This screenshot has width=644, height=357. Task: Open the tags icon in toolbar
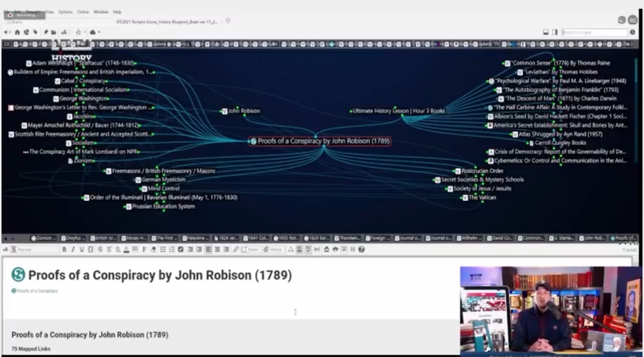[x=35, y=32]
